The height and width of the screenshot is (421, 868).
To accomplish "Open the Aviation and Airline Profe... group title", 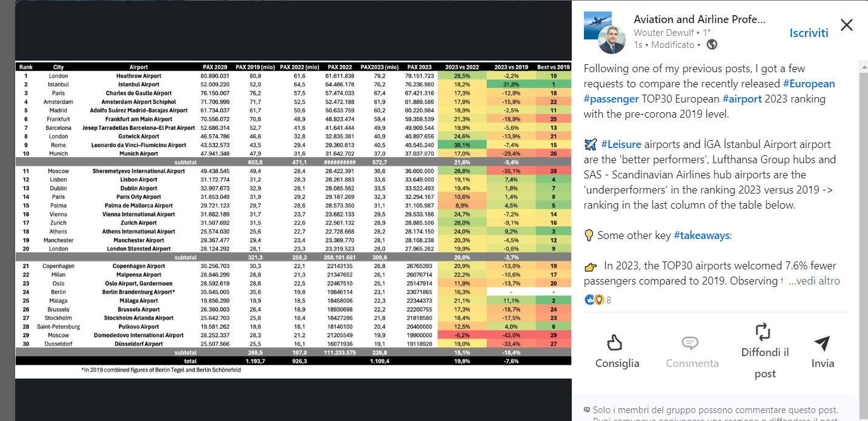I will (699, 19).
